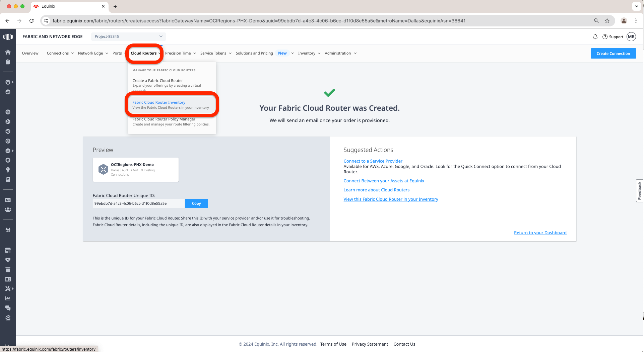Open Learn more about Cloud Routers
This screenshot has width=644, height=352.
[376, 190]
